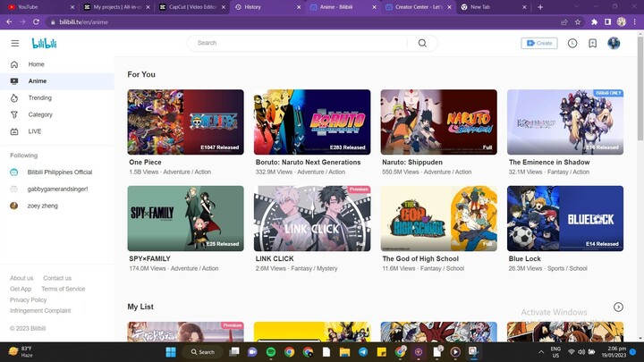Open Bilibili Philippines Official channel
The height and width of the screenshot is (362, 644).
click(x=57, y=173)
